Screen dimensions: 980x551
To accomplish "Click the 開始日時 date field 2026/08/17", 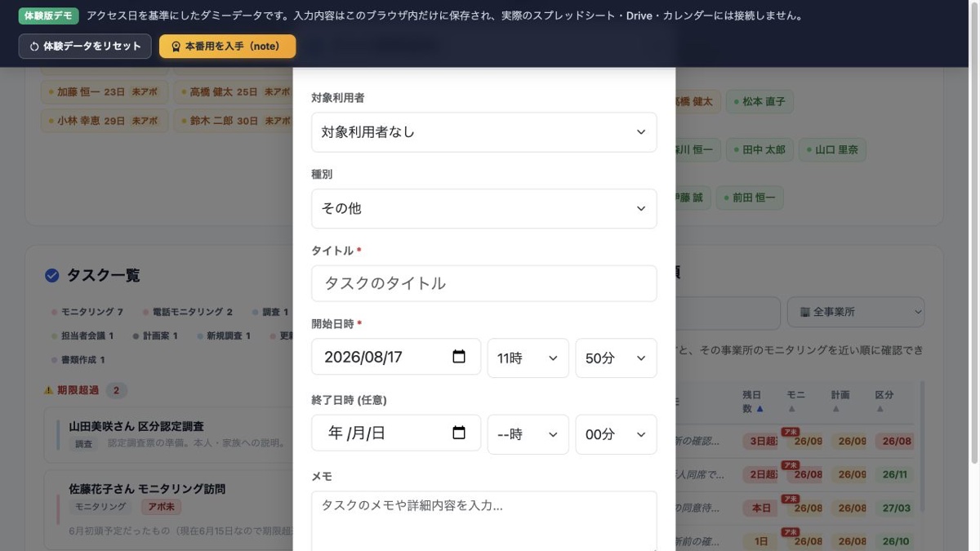I will 395,358.
